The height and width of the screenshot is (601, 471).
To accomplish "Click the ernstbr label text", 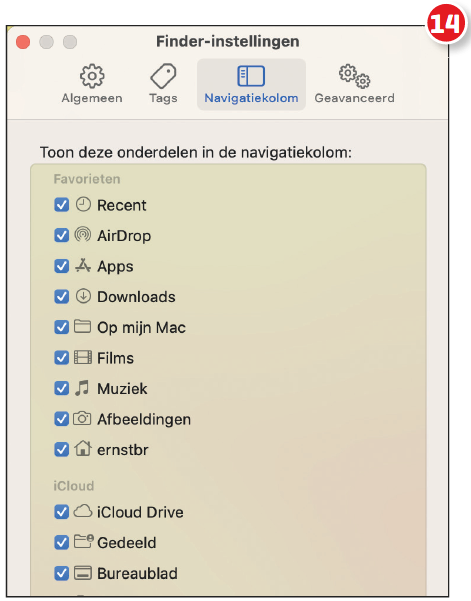I will [x=123, y=450].
